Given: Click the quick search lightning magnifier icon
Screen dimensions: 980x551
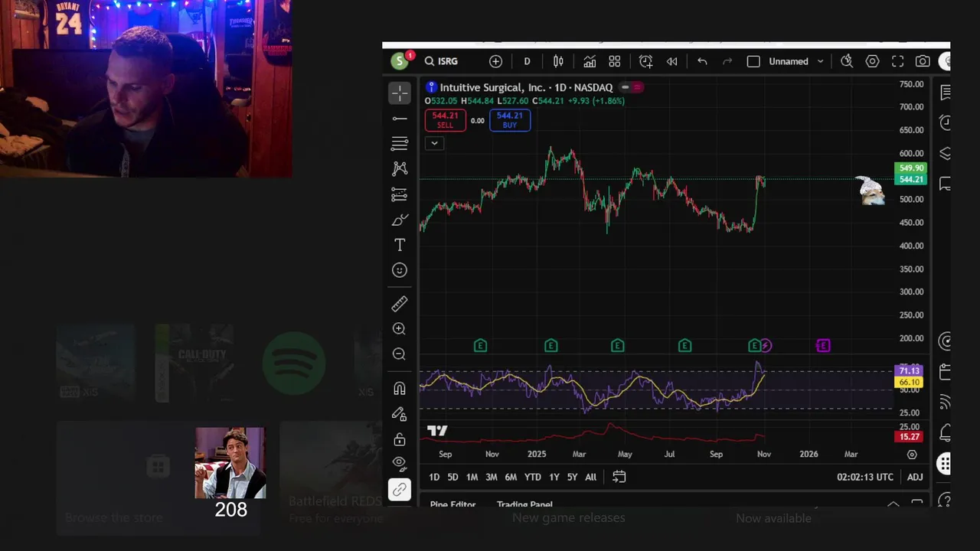Looking at the screenshot, I should [x=847, y=61].
